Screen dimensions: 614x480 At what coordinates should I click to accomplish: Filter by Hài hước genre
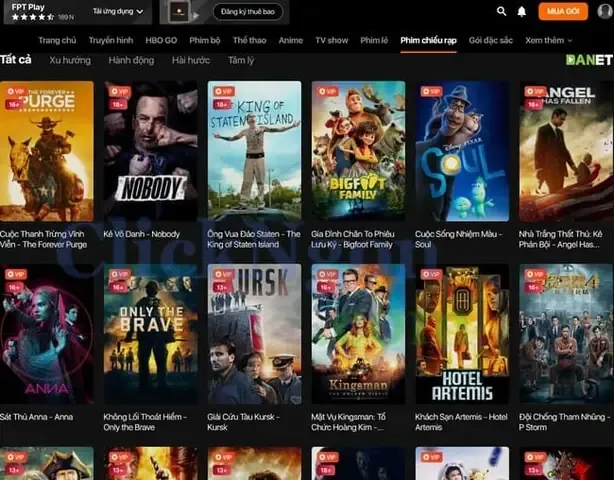coord(191,60)
